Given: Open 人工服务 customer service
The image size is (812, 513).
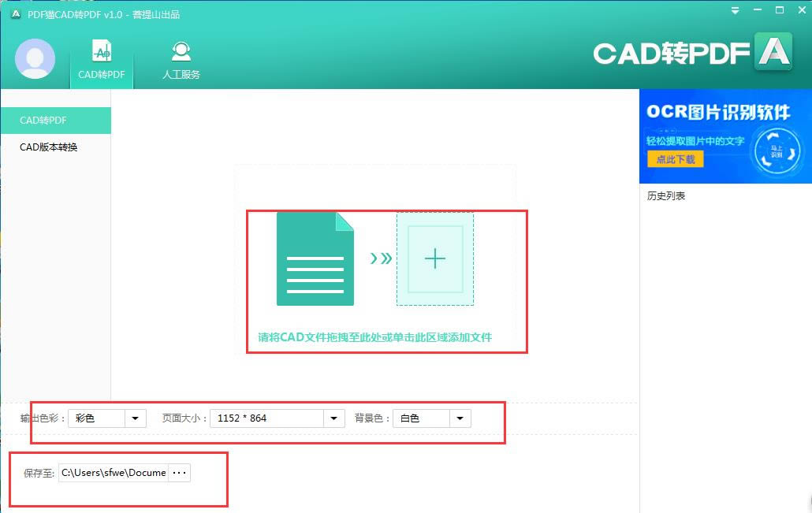Looking at the screenshot, I should (x=181, y=61).
